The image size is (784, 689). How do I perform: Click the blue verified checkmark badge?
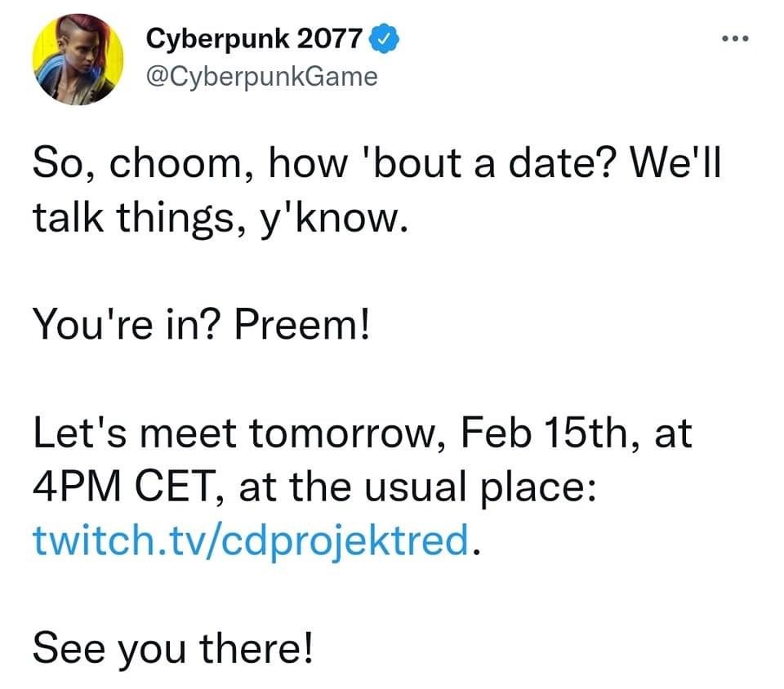click(384, 38)
